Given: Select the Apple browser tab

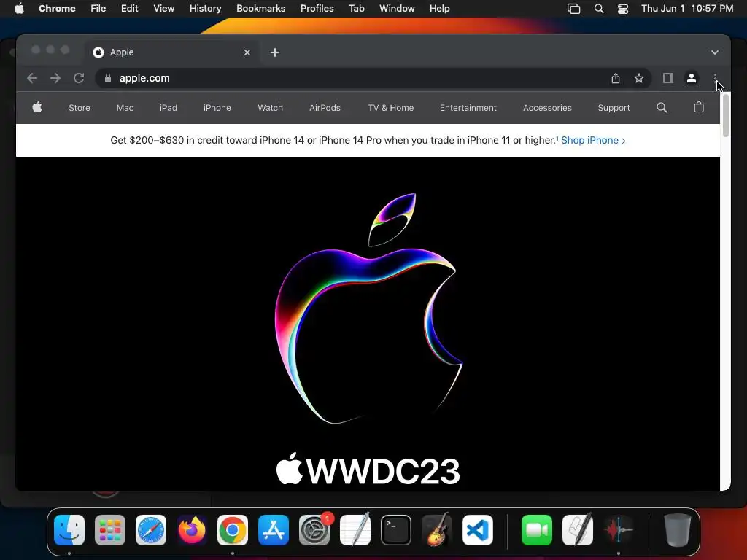Looking at the screenshot, I should coord(172,52).
